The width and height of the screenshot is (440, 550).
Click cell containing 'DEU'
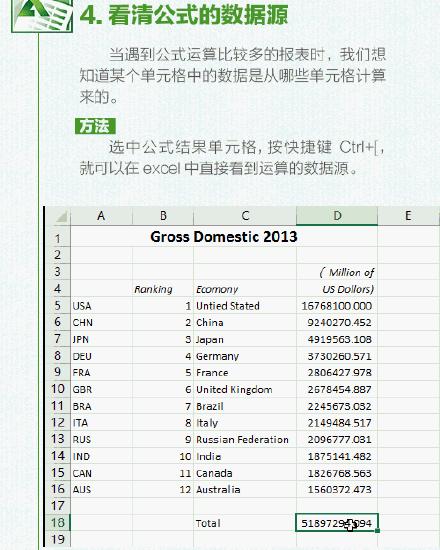[x=101, y=356]
